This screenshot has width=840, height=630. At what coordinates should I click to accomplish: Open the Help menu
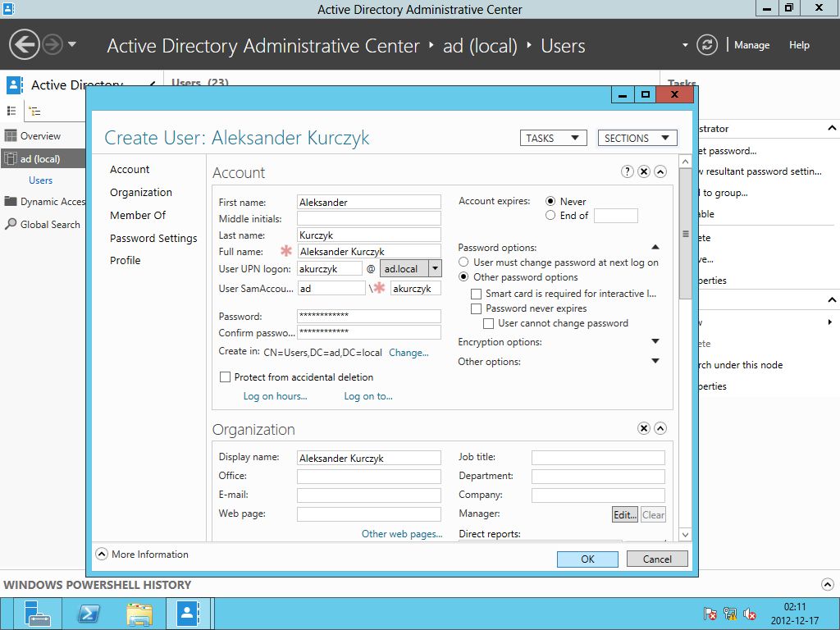[x=799, y=45]
